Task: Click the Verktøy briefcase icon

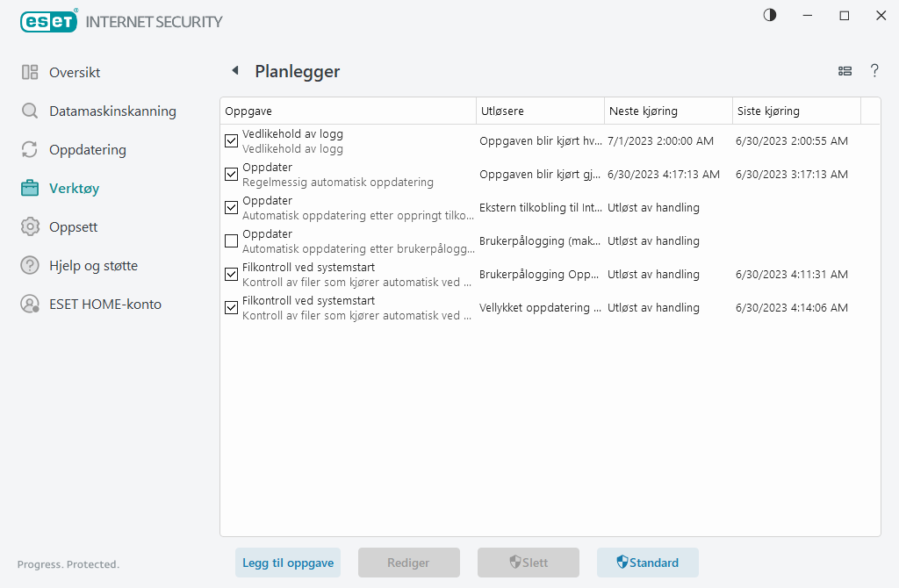Action: [30, 189]
